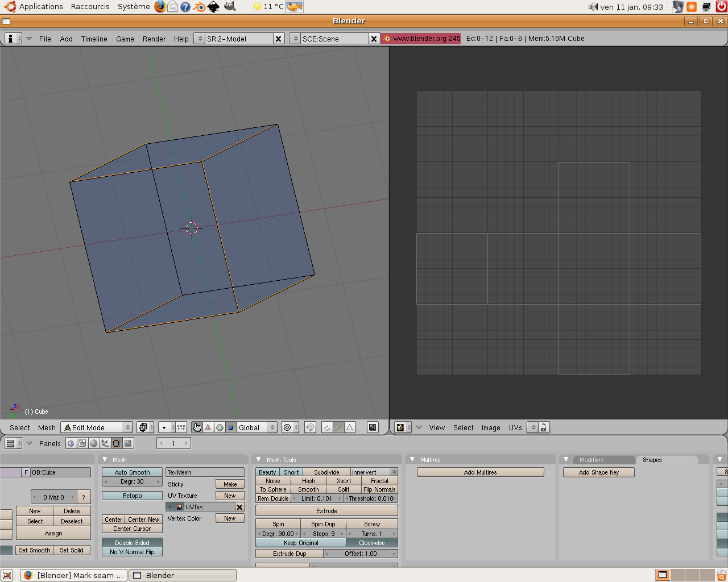Screen dimensions: 728x582
Task: Disable the Double Sided option
Action: 132,542
